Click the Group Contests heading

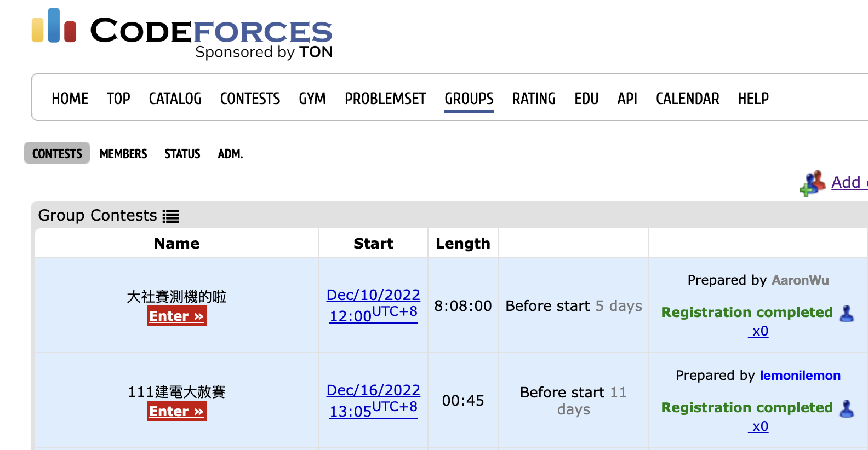98,216
